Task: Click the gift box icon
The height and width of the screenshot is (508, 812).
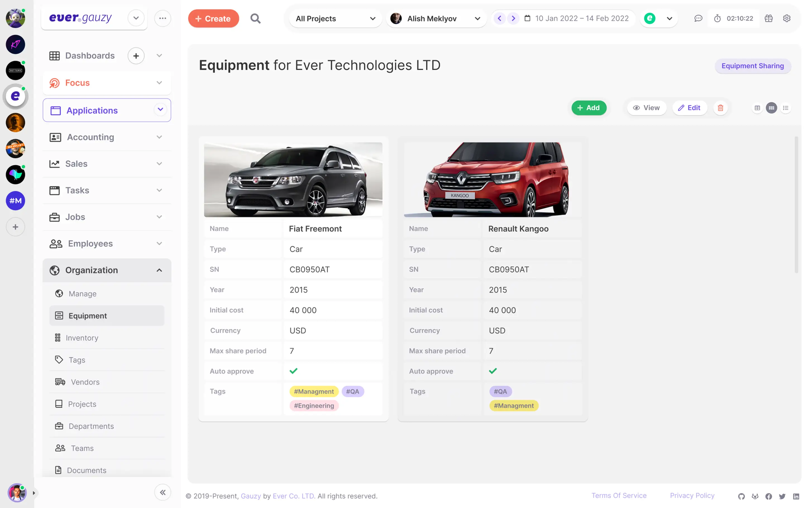Action: [769, 18]
